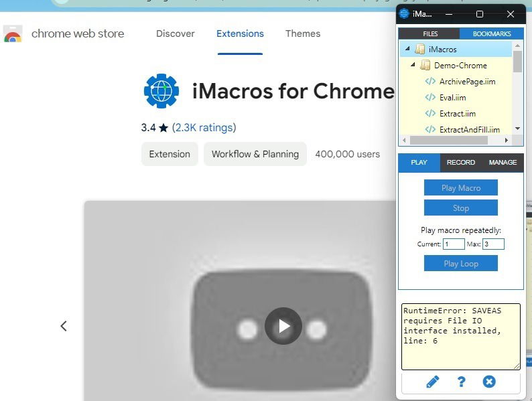Click the iMacros root folder icon
The width and height of the screenshot is (532, 401).
(420, 49)
